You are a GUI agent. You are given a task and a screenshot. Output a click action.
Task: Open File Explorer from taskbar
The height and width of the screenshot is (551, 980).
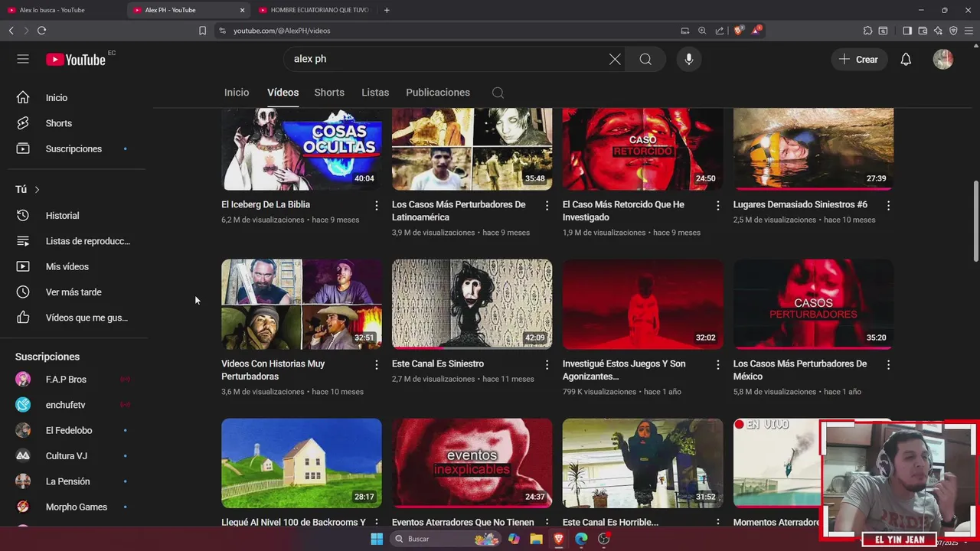click(x=537, y=539)
